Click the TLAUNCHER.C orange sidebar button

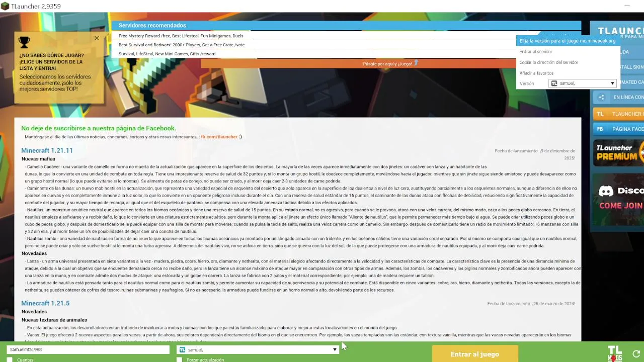click(618, 114)
